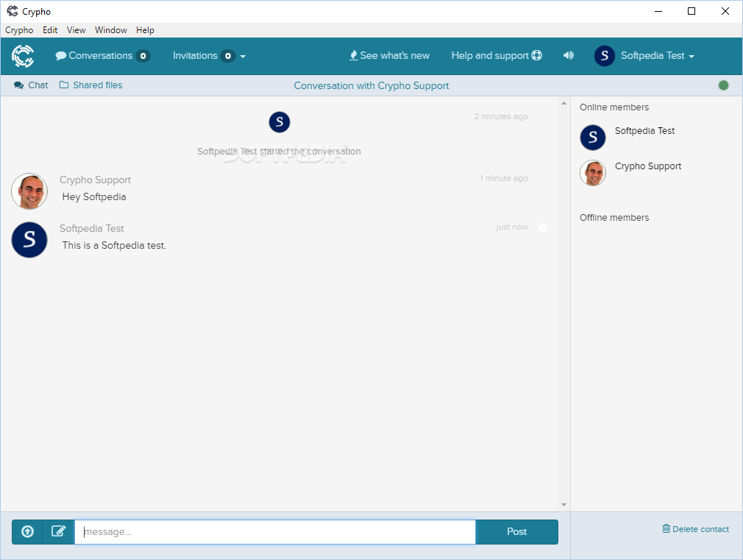Select Crypho Support in Online members

click(648, 166)
